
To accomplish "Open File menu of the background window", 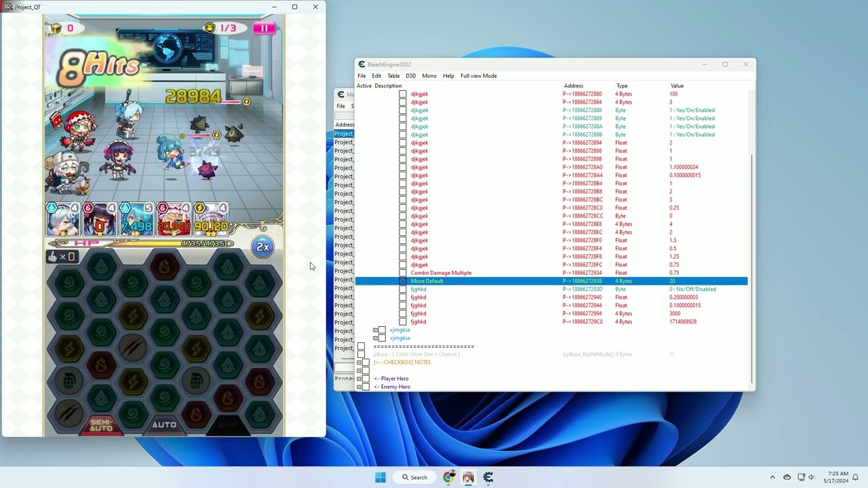I will pos(340,106).
